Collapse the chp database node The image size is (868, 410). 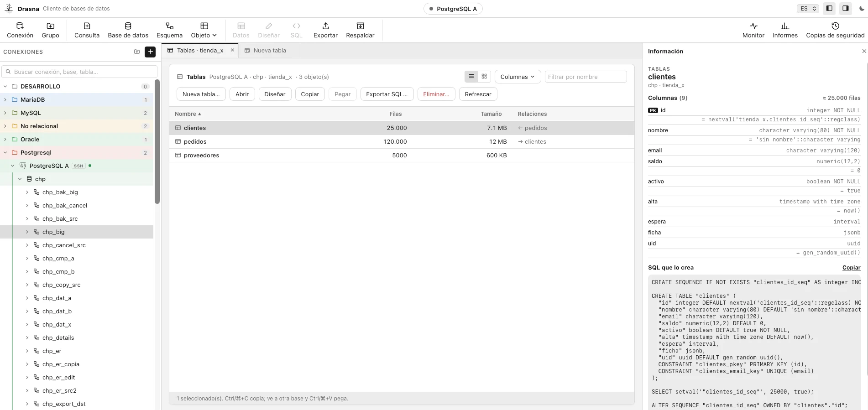tap(20, 179)
